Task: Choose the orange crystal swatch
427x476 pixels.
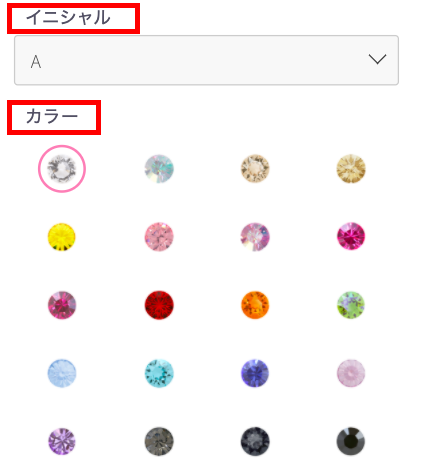Action: coord(255,305)
